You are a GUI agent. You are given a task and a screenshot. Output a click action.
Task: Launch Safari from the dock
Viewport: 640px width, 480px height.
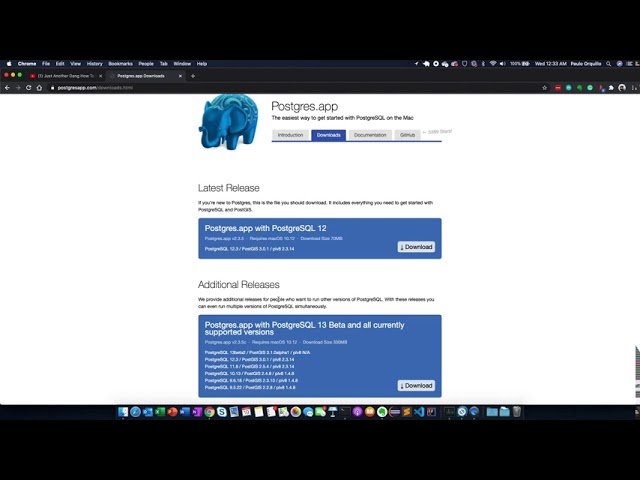(x=135, y=412)
